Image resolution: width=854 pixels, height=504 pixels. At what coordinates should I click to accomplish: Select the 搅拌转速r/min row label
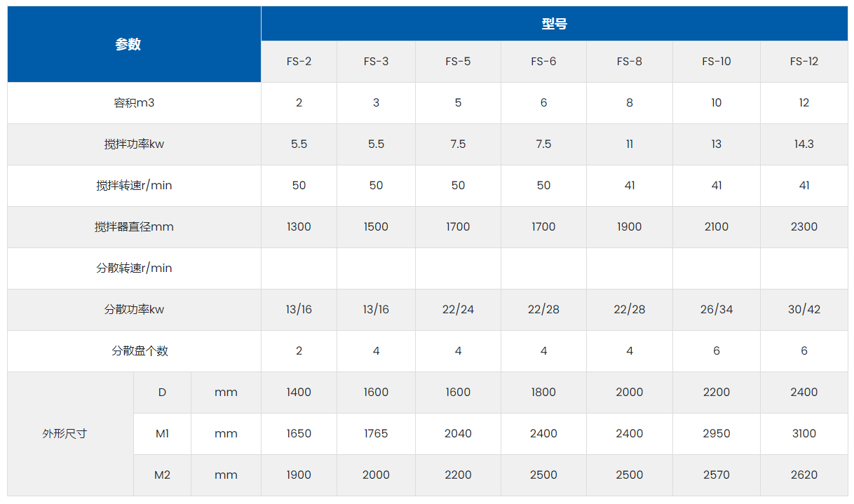point(134,186)
